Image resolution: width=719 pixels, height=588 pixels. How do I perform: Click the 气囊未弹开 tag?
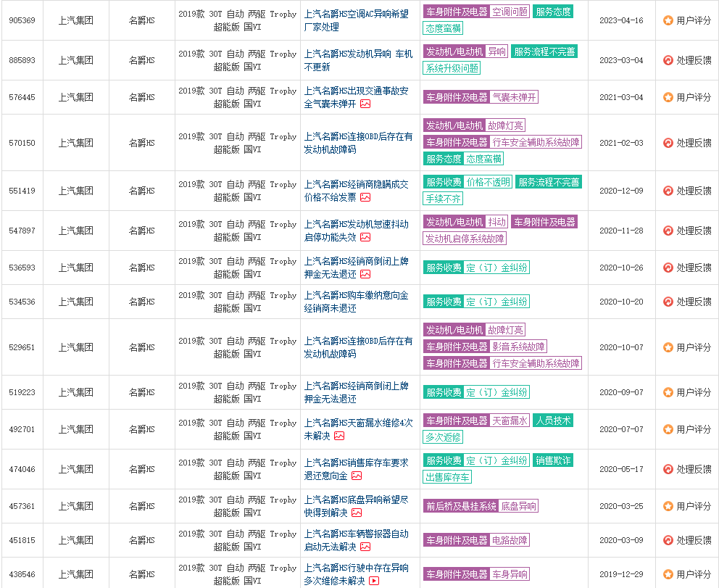pos(514,97)
